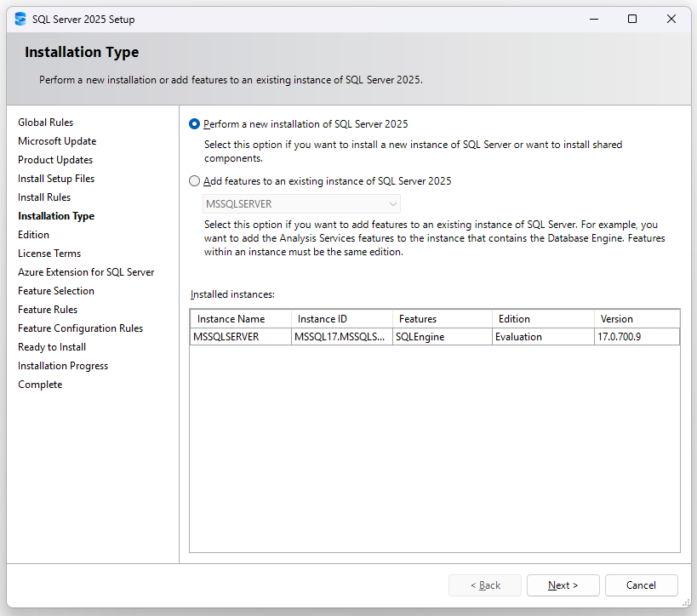Cancel the SQL Server setup
697x616 pixels.
[641, 585]
